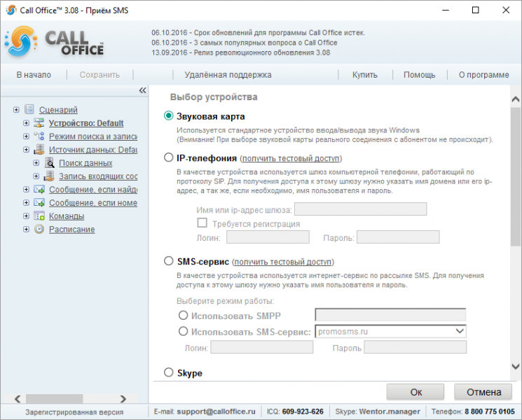
Task: Expand the Устройство: Default node
Action: click(26, 123)
